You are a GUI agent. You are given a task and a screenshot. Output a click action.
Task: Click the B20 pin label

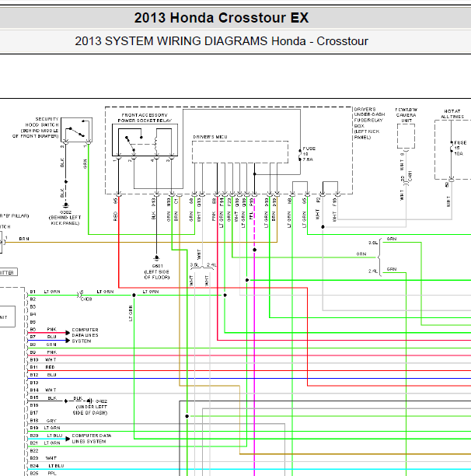[x=34, y=436]
